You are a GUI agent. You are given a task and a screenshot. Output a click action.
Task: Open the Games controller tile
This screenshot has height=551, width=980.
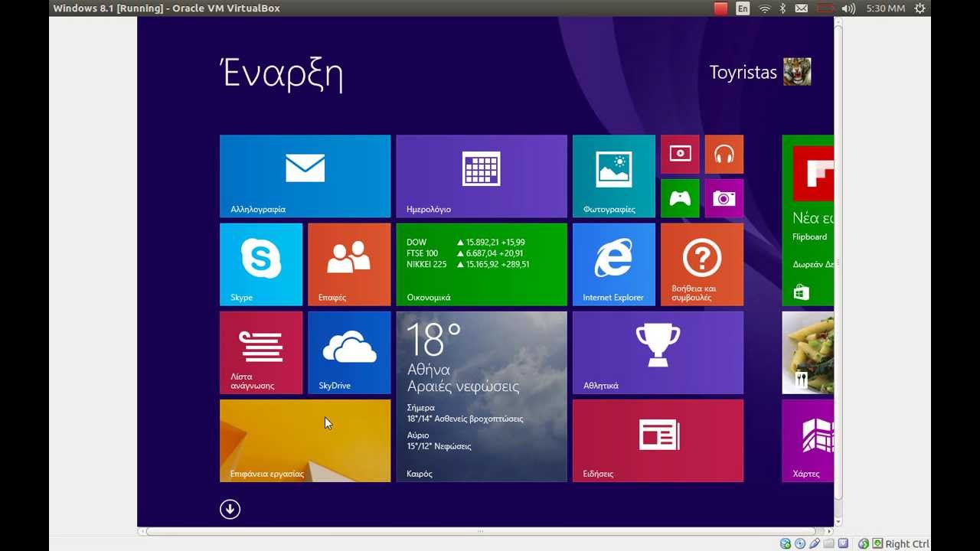pos(680,198)
